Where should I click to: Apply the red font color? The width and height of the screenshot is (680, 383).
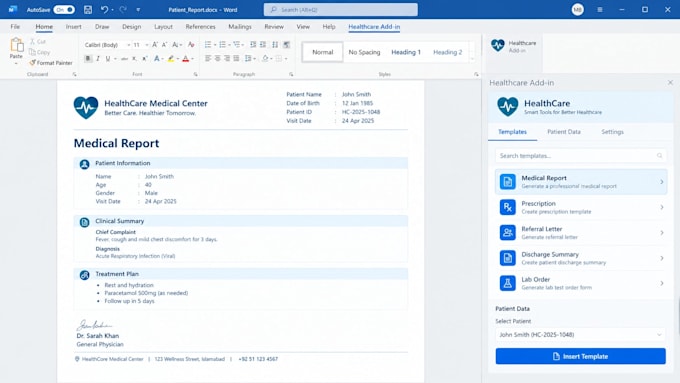[x=186, y=59]
